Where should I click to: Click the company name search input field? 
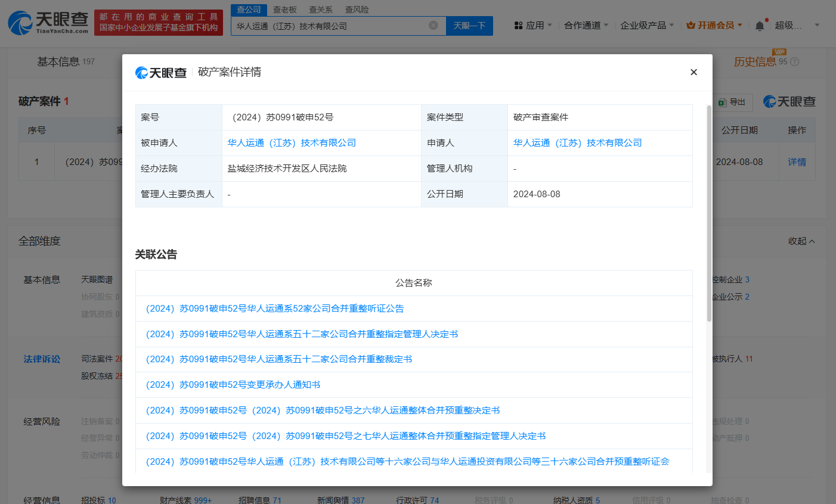[328, 26]
